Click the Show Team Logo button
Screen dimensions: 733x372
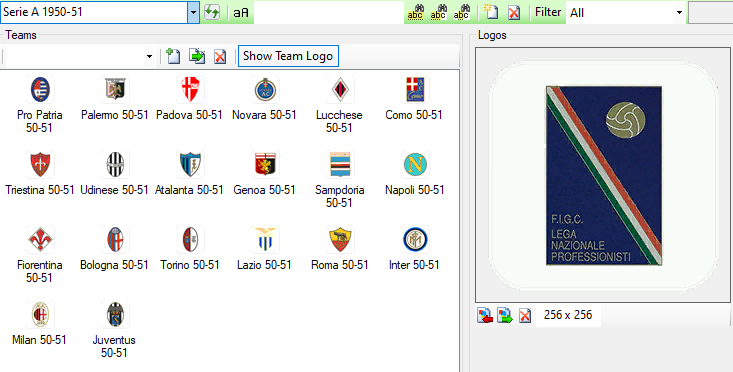pos(288,56)
